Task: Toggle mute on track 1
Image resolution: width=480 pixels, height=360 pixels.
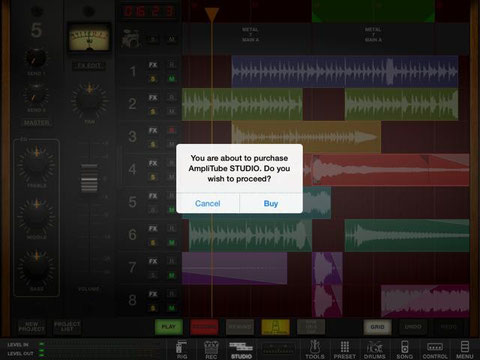Action: point(172,79)
